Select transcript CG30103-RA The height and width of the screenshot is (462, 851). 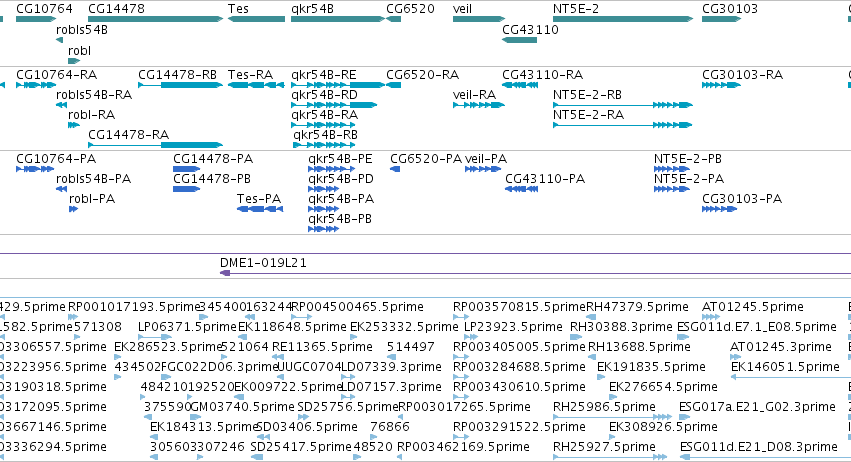point(742,74)
